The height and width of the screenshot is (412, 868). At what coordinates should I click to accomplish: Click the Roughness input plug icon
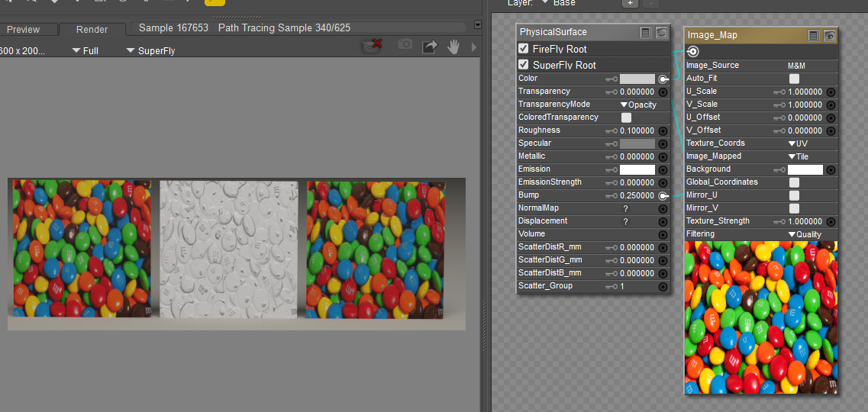pyautogui.click(x=663, y=130)
